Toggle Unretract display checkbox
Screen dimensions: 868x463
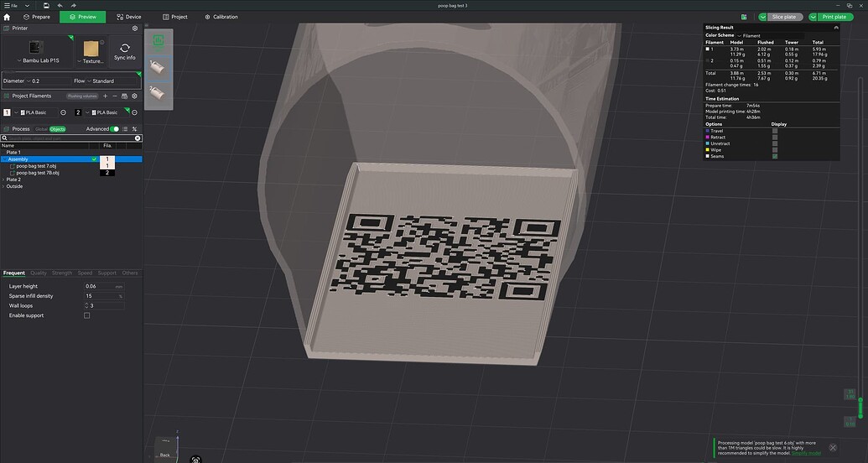tap(775, 143)
